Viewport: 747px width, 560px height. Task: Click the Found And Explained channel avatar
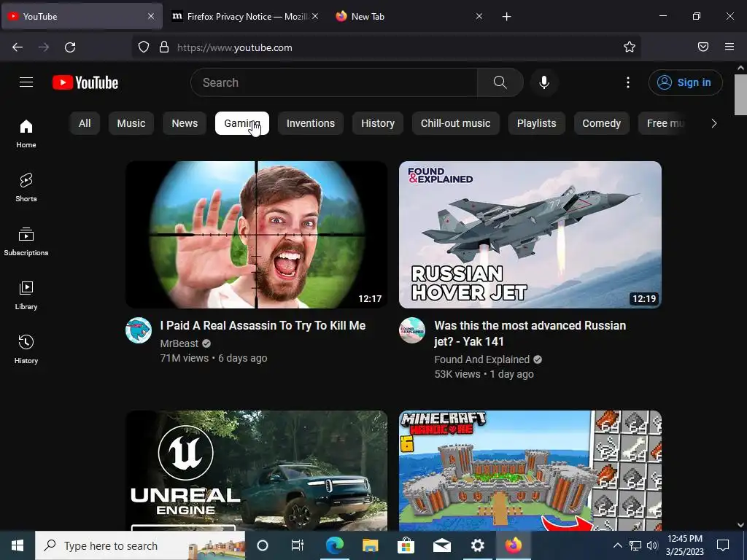(x=412, y=330)
